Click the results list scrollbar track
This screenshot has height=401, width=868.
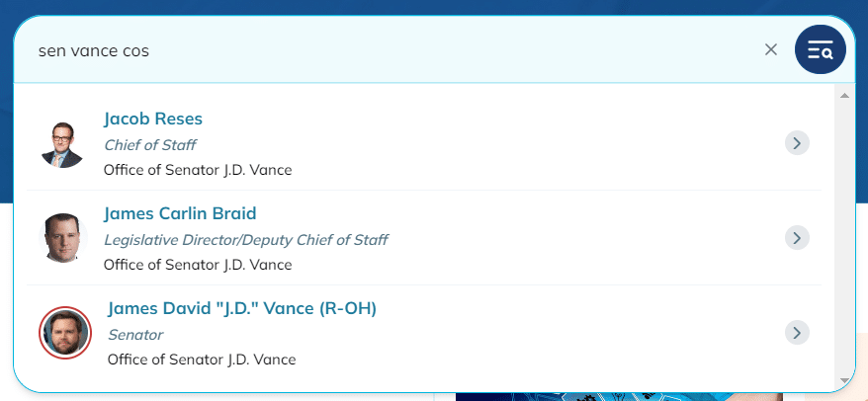(844, 238)
